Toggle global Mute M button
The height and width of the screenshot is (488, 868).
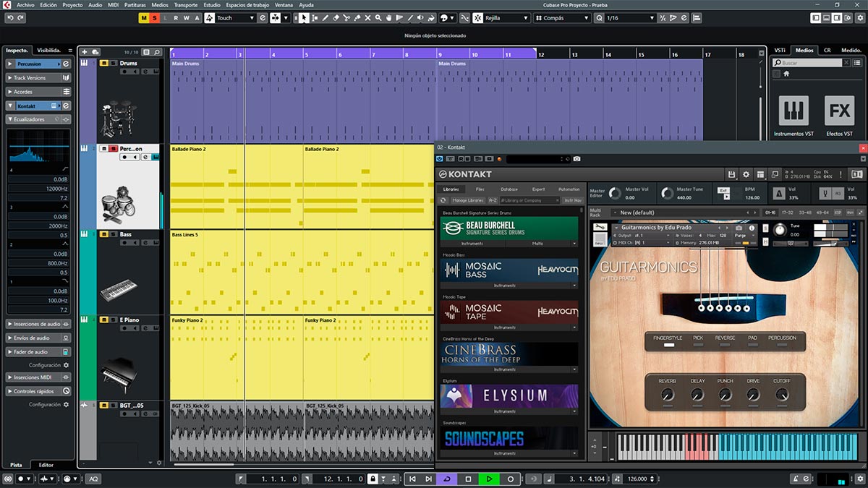[144, 17]
